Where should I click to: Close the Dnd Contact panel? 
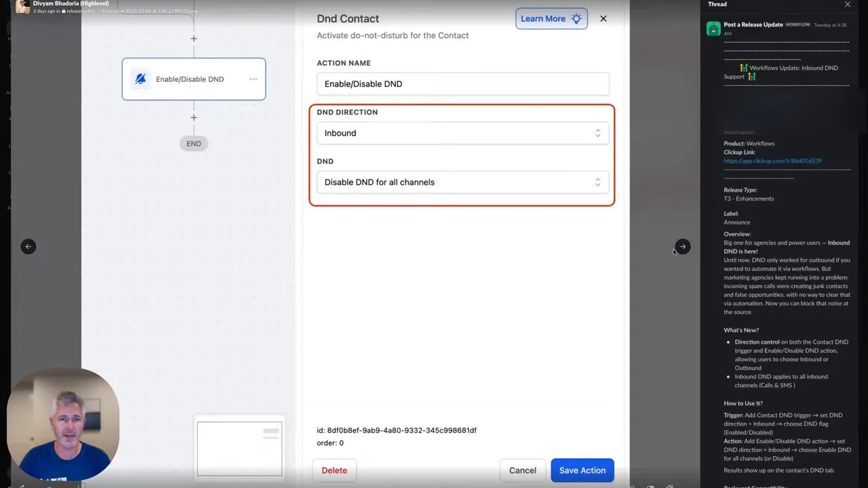point(603,19)
